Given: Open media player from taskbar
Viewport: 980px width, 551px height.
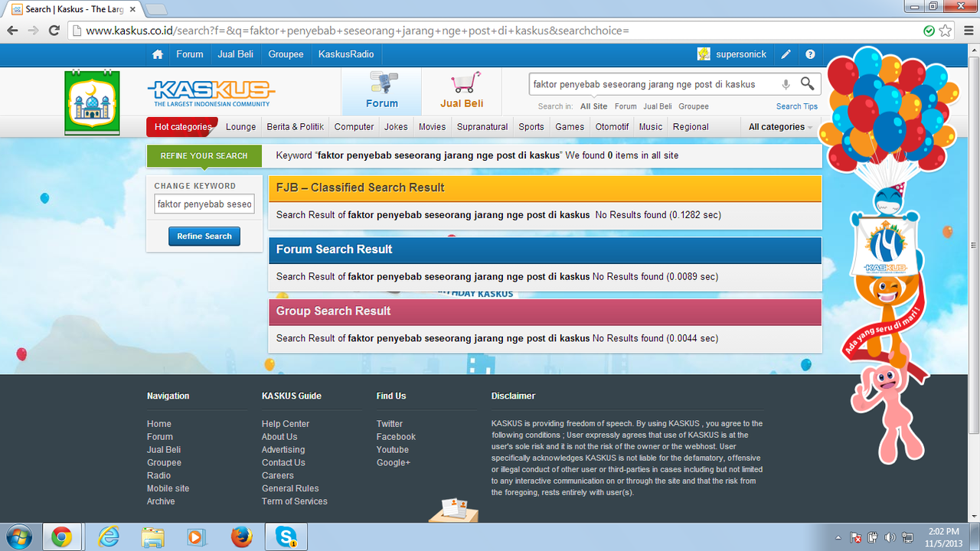Looking at the screenshot, I should (x=197, y=537).
